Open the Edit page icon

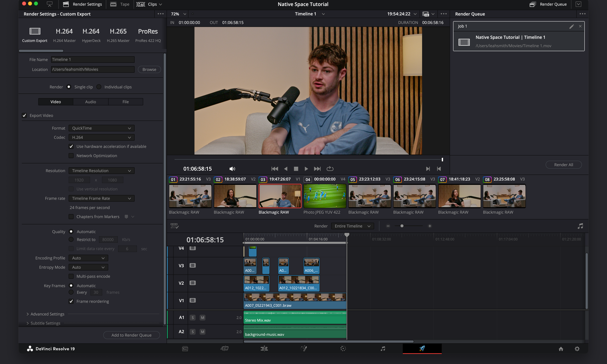click(x=264, y=349)
